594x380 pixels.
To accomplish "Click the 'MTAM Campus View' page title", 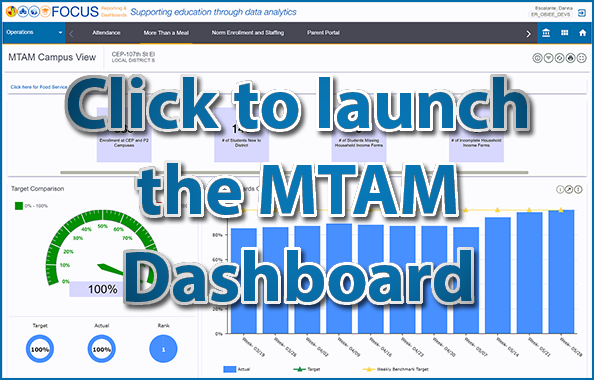I will coord(52,57).
